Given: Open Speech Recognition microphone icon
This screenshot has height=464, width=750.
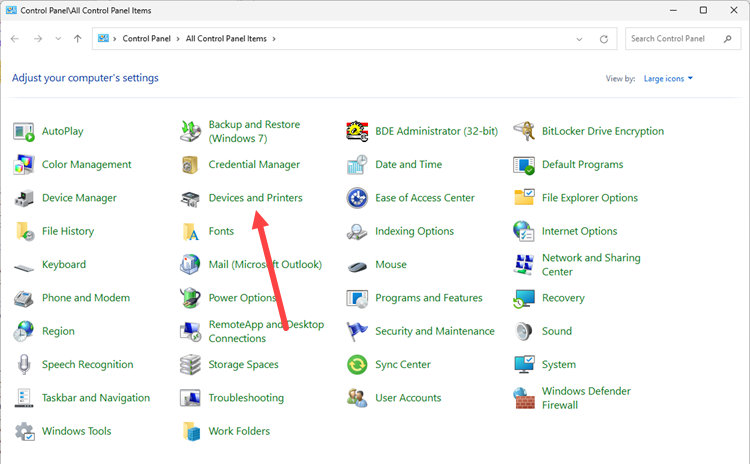Looking at the screenshot, I should tap(23, 365).
